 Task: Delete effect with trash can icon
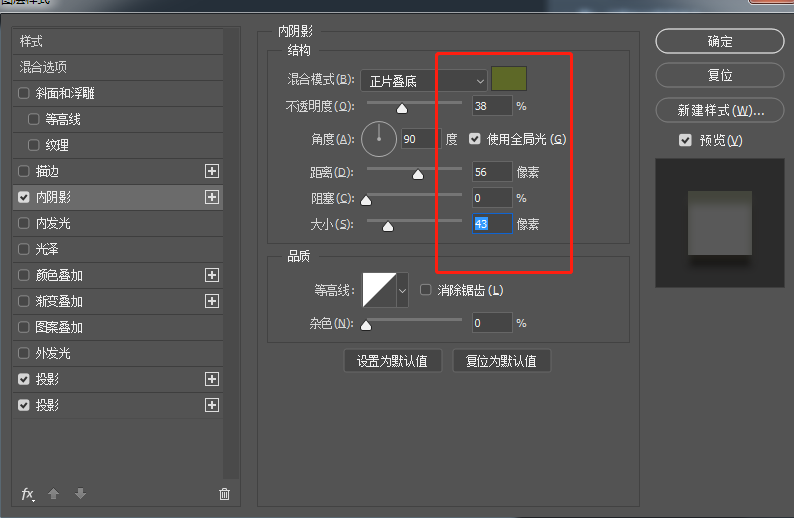pyautogui.click(x=224, y=494)
